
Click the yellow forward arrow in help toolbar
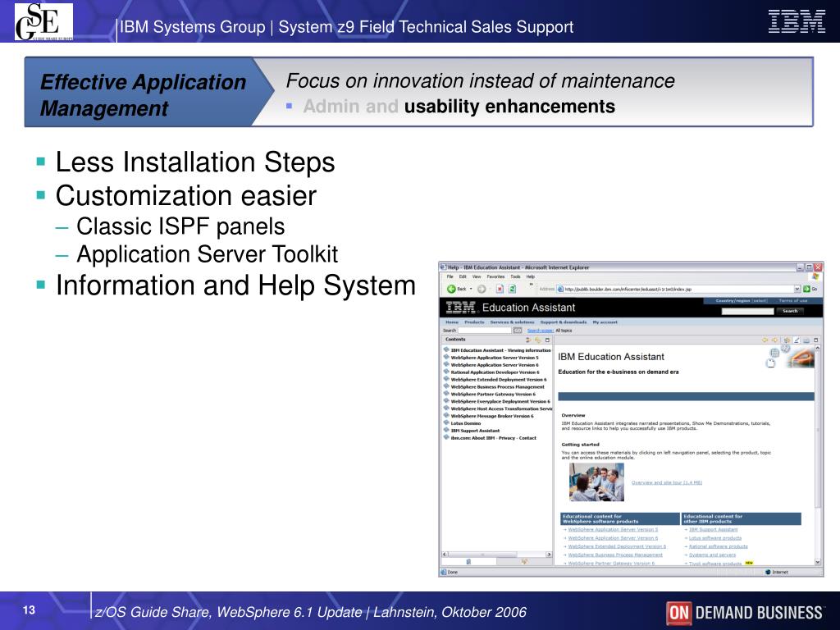point(774,340)
